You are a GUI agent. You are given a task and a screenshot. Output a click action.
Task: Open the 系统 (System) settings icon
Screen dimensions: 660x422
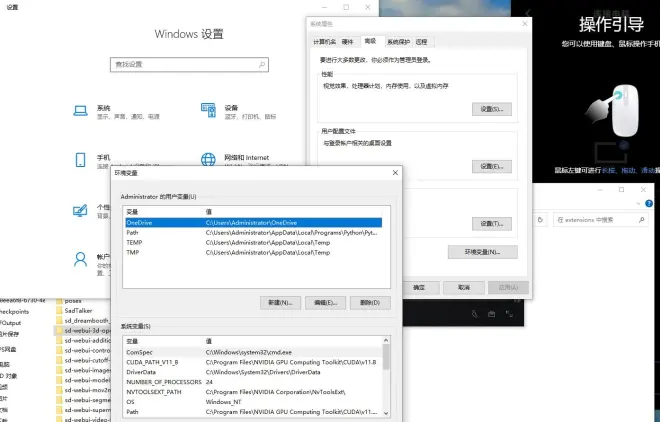tap(80, 110)
